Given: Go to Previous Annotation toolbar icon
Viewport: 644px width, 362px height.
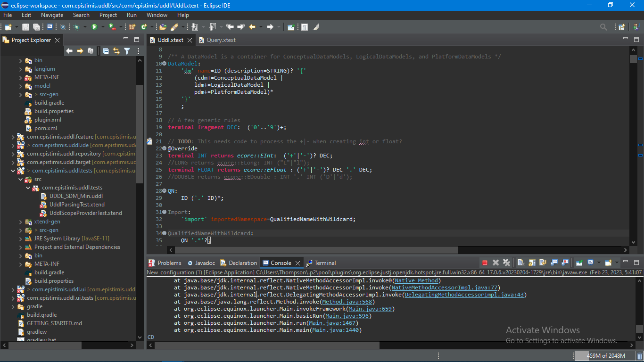Looking at the screenshot, I should tap(213, 27).
